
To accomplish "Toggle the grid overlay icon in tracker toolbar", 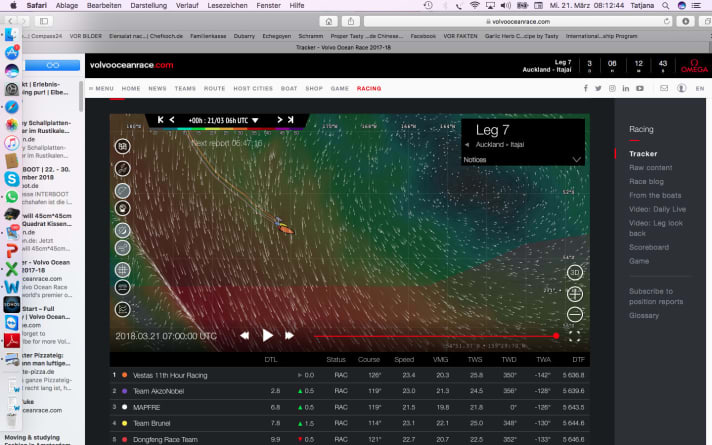I will [122, 270].
